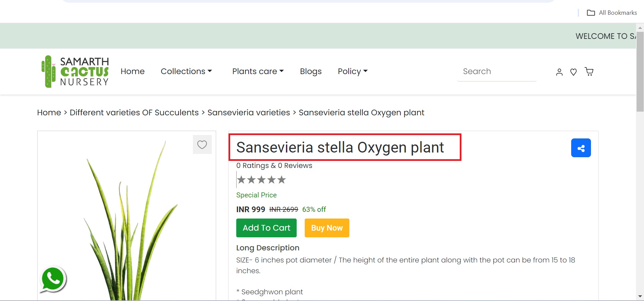Open Sansevieria varieties breadcrumb link
This screenshot has width=644, height=301.
tap(249, 113)
